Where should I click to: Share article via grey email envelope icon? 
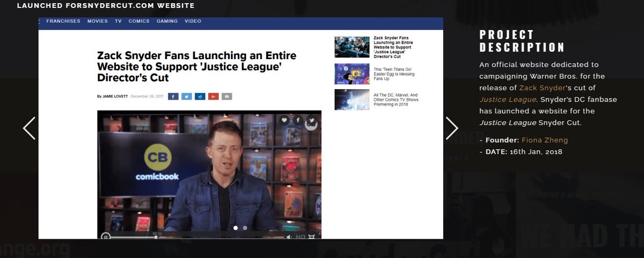pos(227,96)
